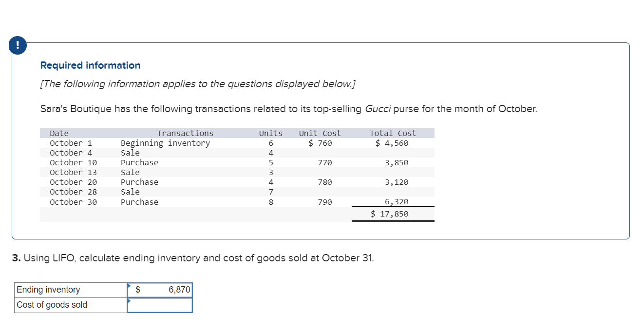Select the blue triangle marker on Ending inventory cell
Viewport: 644px width, 335px height.
click(129, 285)
